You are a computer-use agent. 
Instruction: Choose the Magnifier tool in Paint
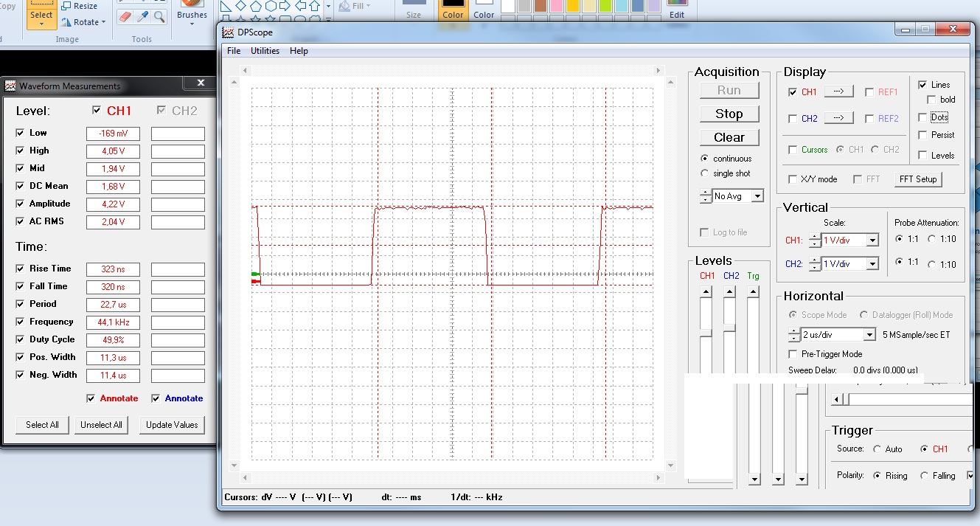(x=159, y=16)
